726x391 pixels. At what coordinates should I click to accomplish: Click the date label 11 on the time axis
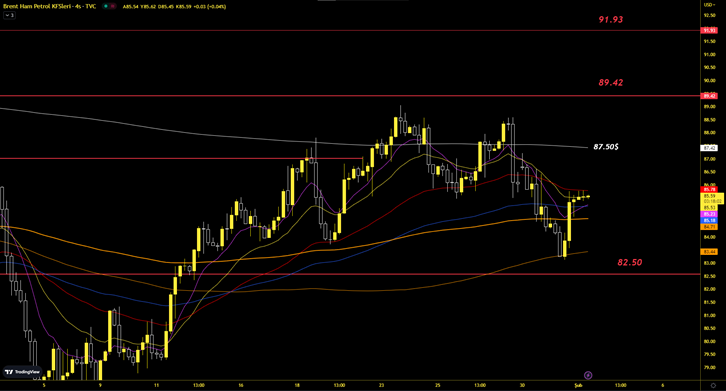tap(156, 385)
